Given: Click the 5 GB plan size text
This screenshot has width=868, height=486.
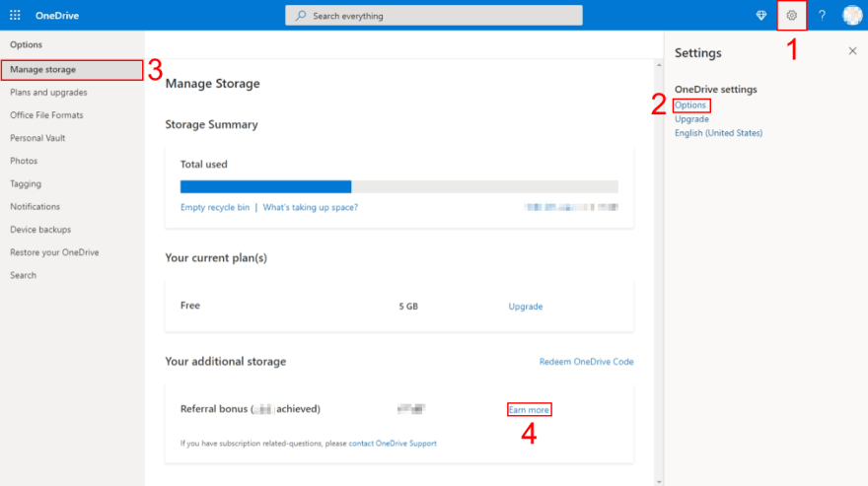Looking at the screenshot, I should pyautogui.click(x=408, y=307).
